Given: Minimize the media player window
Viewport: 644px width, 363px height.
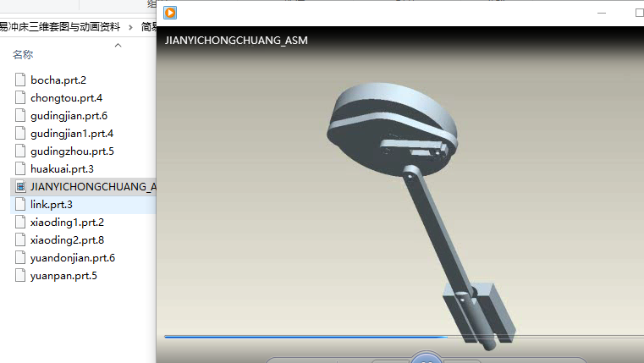Looking at the screenshot, I should pyautogui.click(x=602, y=14).
